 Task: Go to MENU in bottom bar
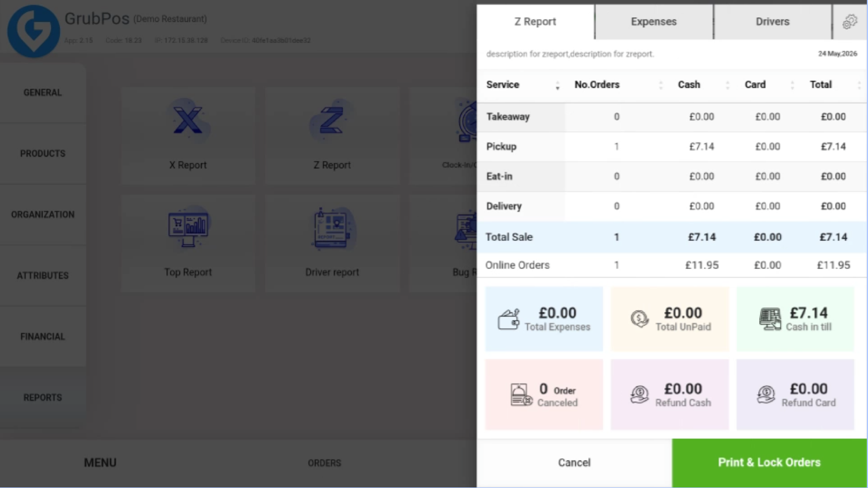click(101, 463)
